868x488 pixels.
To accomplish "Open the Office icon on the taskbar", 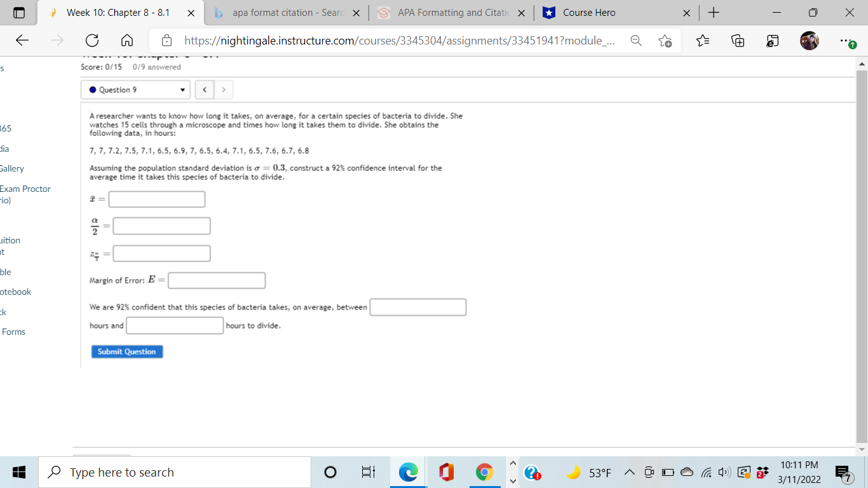I will (446, 472).
